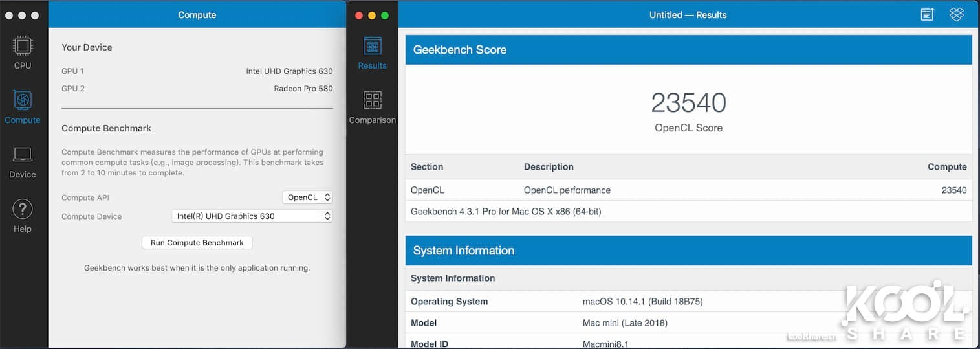Click the 'Compute' window title bar text
The width and height of the screenshot is (980, 349).
coord(197,15)
